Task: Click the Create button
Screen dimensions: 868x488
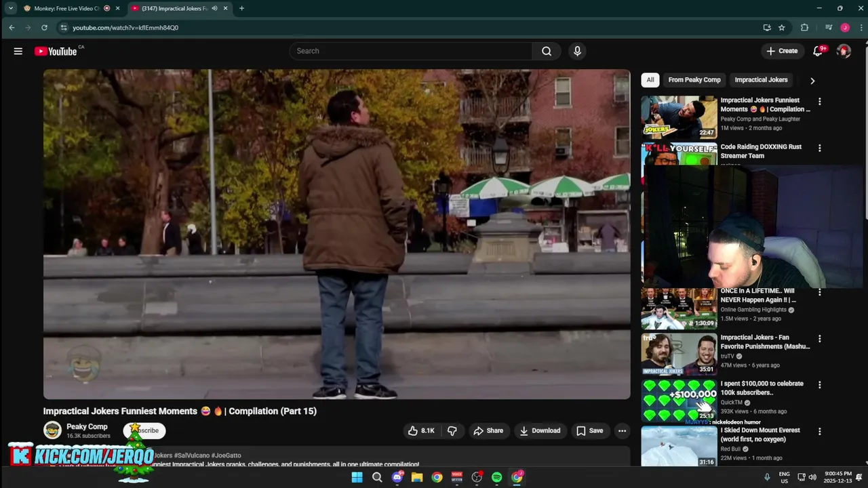Action: [x=782, y=51]
